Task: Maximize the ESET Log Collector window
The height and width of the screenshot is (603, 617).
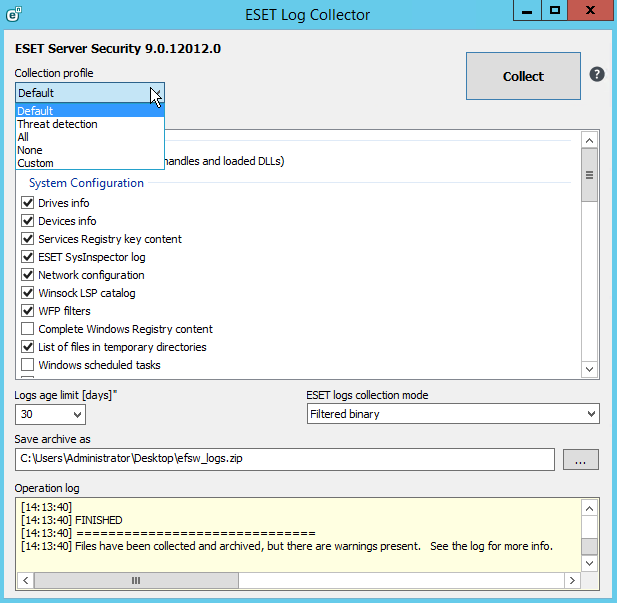Action: tap(554, 10)
